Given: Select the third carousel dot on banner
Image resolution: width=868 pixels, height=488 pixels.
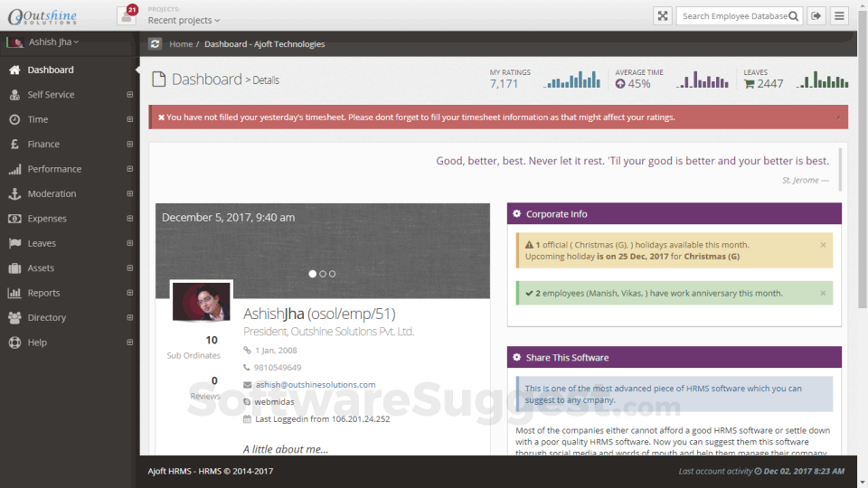Looking at the screenshot, I should 332,274.
